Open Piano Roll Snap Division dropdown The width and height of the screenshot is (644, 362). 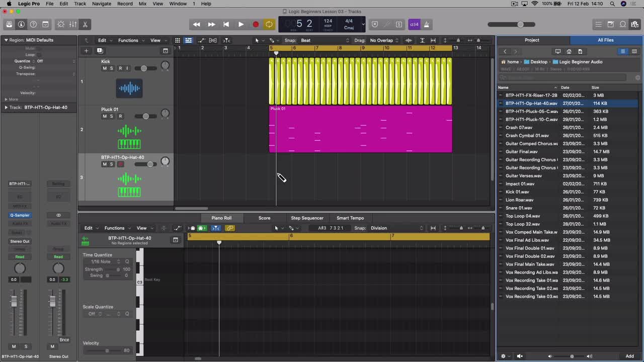coord(397,228)
